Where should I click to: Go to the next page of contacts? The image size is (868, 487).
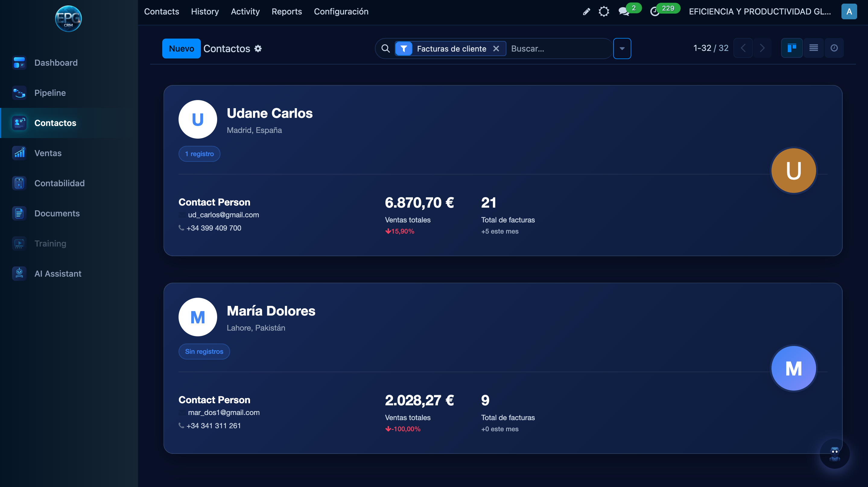(x=762, y=48)
